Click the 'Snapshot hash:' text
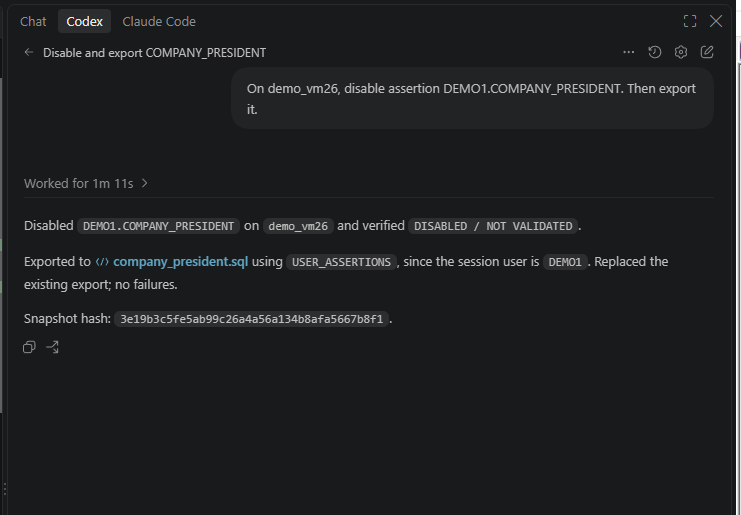The width and height of the screenshot is (741, 515). pyautogui.click(x=67, y=319)
